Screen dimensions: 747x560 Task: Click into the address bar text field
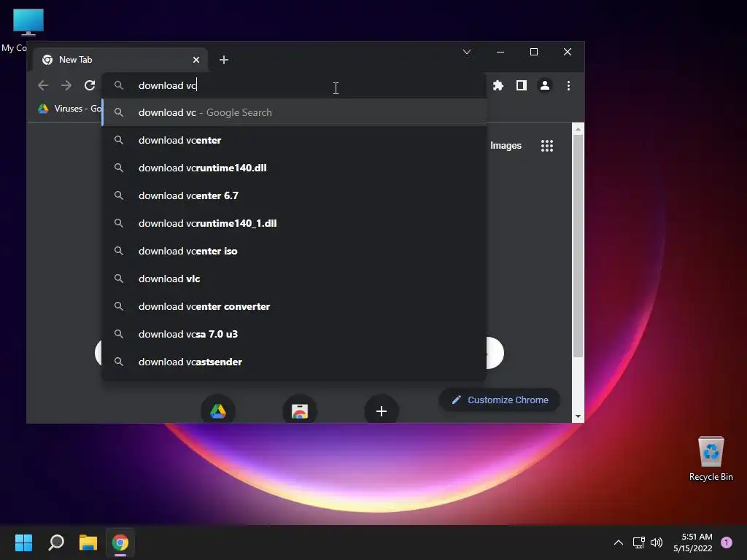click(x=295, y=86)
